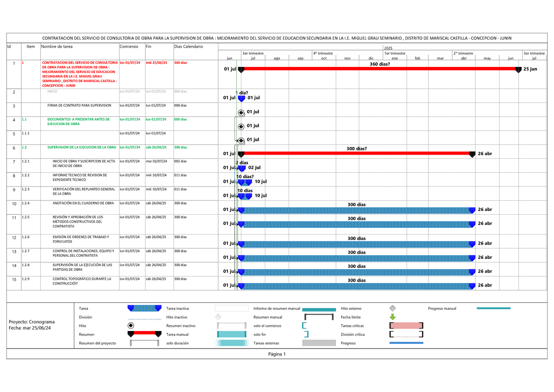Select the EMISIÓN DE ORDENES Gantt bar

coord(356,244)
